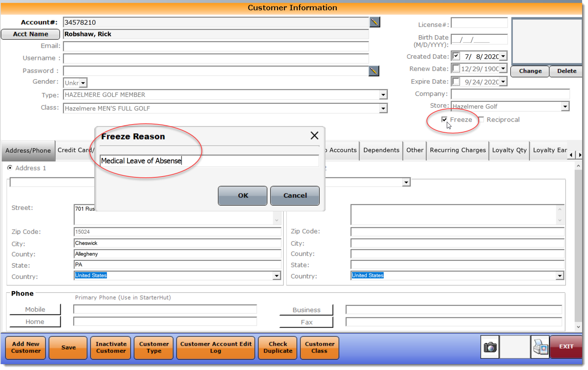588x370 pixels.
Task: Click the Freeze Reason text field
Action: 209,161
